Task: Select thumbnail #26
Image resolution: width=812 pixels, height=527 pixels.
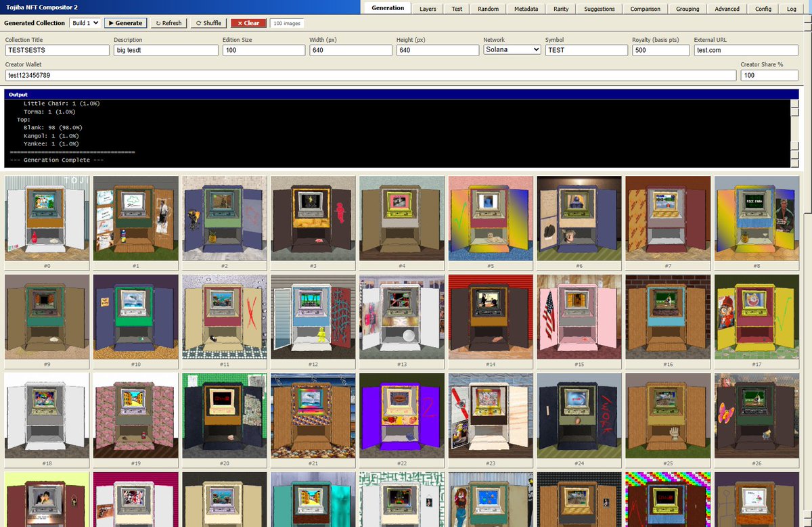Action: [x=757, y=420]
